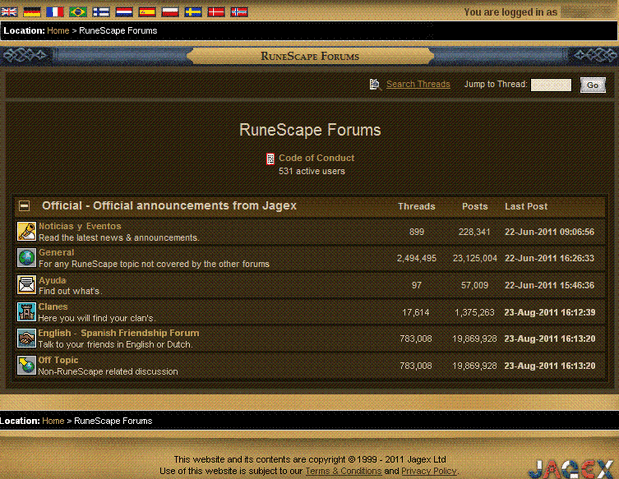Click last post date '23-Aug-2011 16:12:39'
The width and height of the screenshot is (619, 479).
click(x=550, y=312)
